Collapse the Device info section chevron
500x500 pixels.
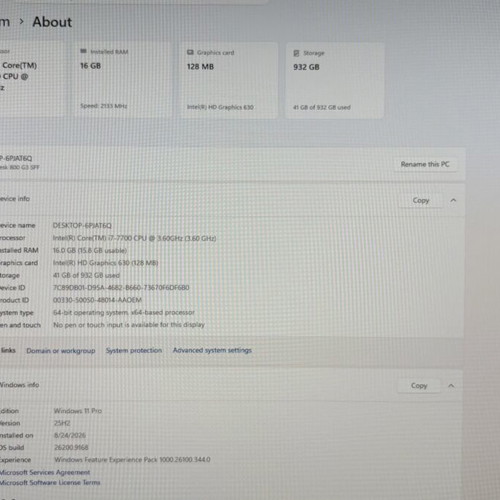point(453,200)
